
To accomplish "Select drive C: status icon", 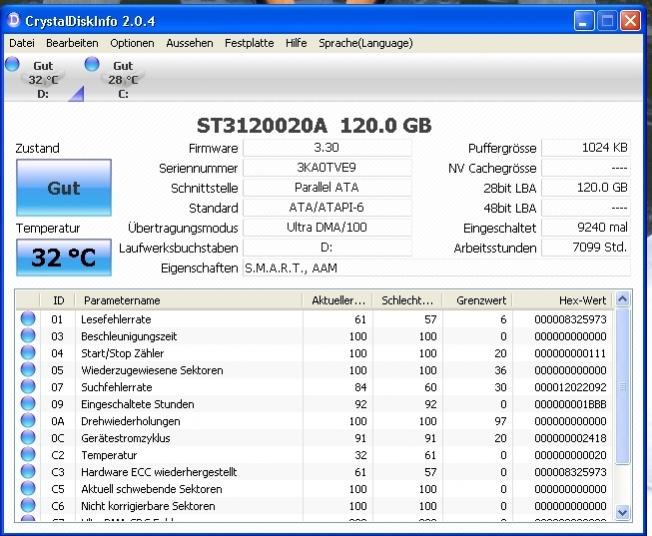I will [92, 64].
